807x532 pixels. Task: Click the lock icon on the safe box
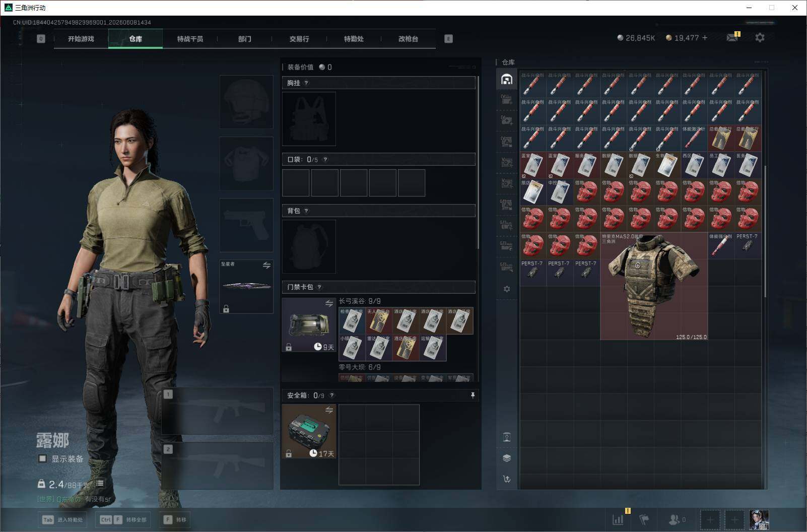289,454
